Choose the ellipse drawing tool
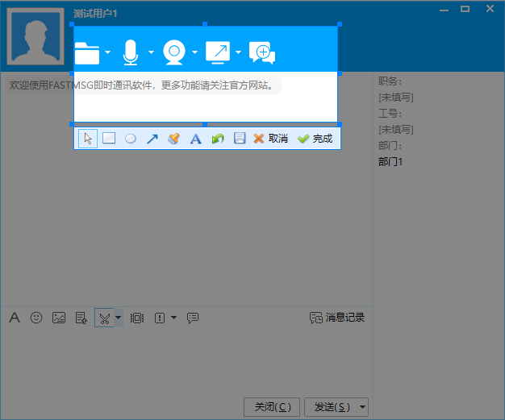Image resolution: width=505 pixels, height=420 pixels. pos(131,139)
